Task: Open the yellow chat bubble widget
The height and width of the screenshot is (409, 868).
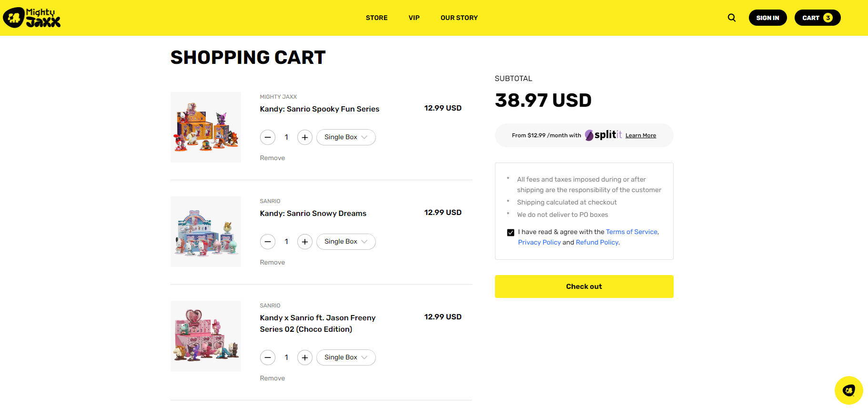Action: click(x=848, y=390)
